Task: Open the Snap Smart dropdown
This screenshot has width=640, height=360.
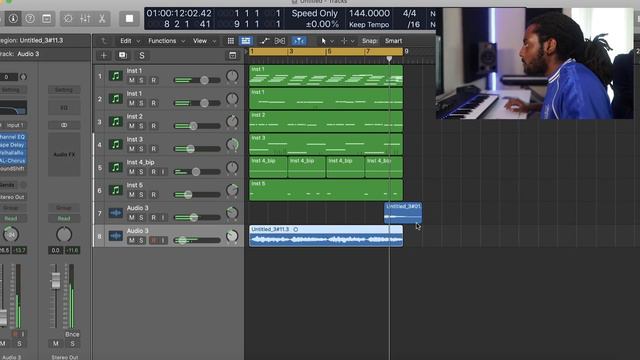Action: (393, 41)
